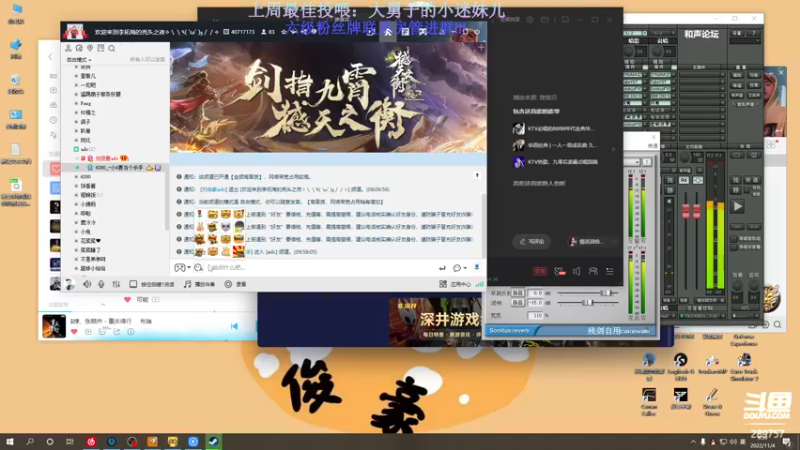800x450 pixels.
Task: Tick upper checkbox below mixer play button
Action: (734, 238)
